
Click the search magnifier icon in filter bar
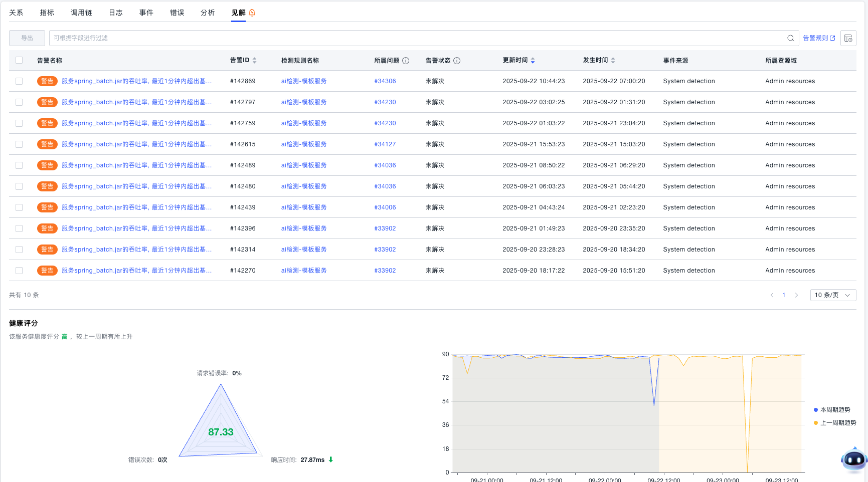pos(790,38)
